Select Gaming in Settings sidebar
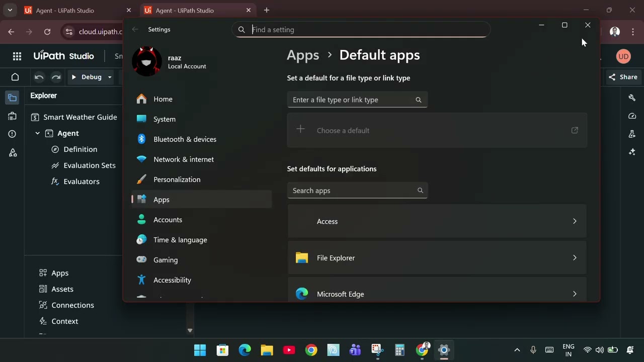This screenshot has width=644, height=362. [x=201, y=260]
